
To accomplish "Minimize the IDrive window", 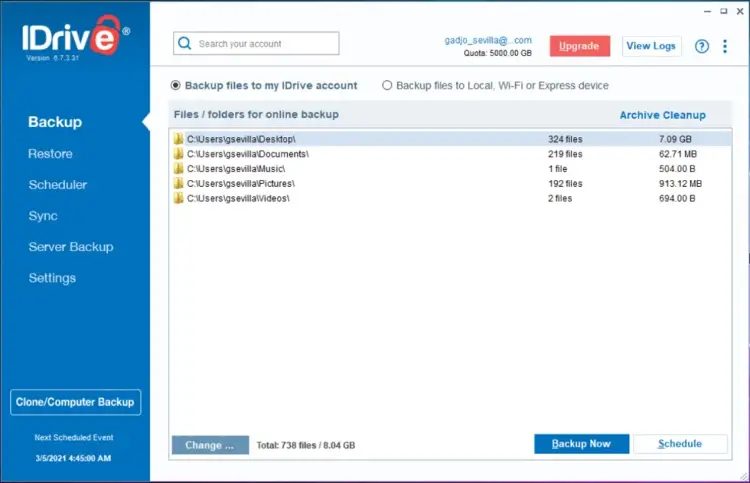I will coord(707,11).
